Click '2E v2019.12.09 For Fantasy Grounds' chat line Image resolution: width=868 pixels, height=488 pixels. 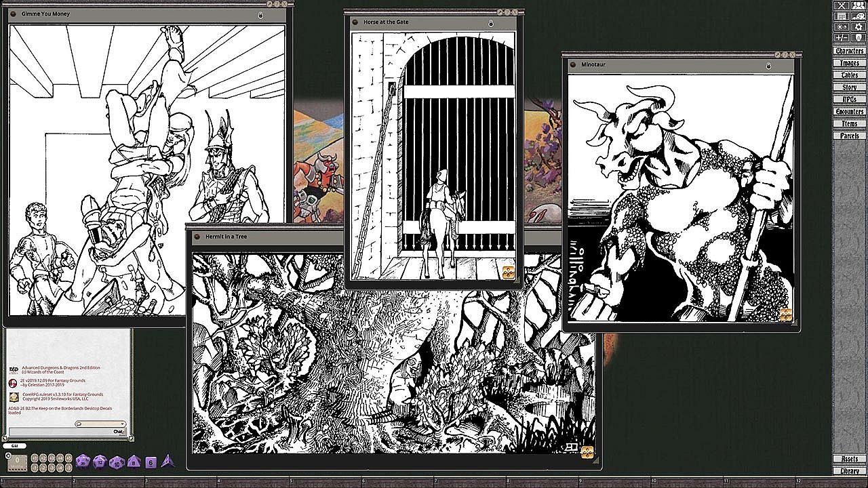pos(54,381)
